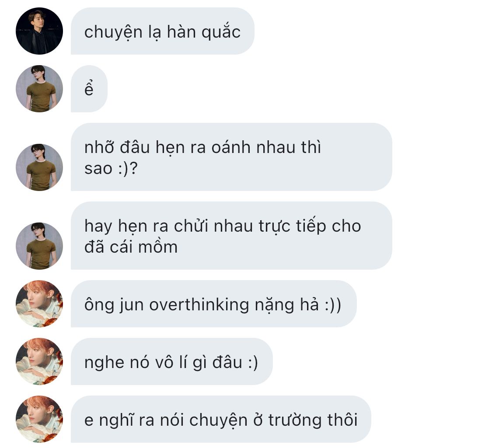
Task: Tap the green-shirt avatar next to "ề"
Action: [39, 89]
